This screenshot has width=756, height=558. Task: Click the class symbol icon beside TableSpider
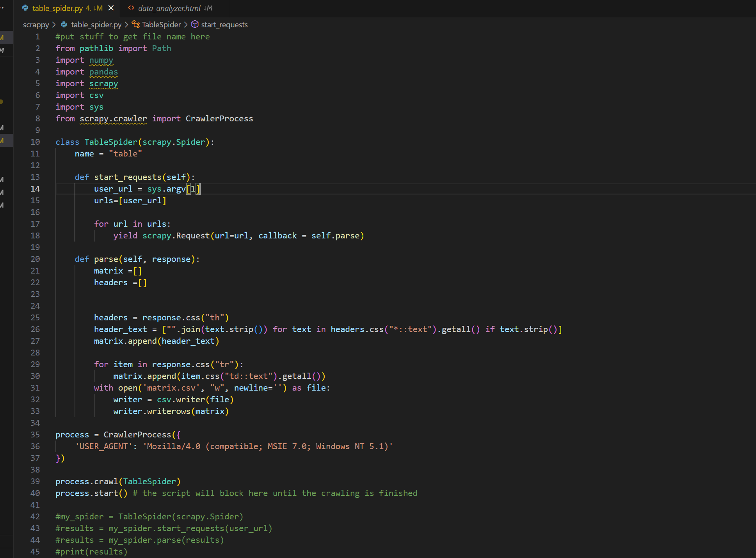(135, 25)
